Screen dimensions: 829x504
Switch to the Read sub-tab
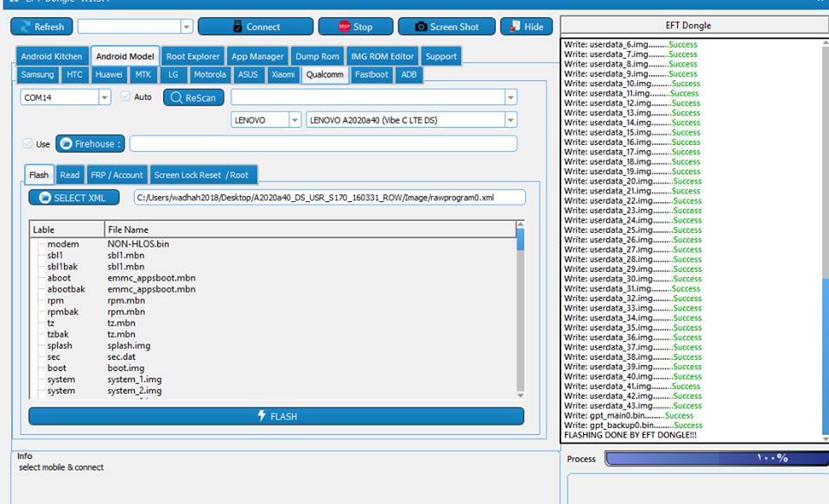[70, 174]
